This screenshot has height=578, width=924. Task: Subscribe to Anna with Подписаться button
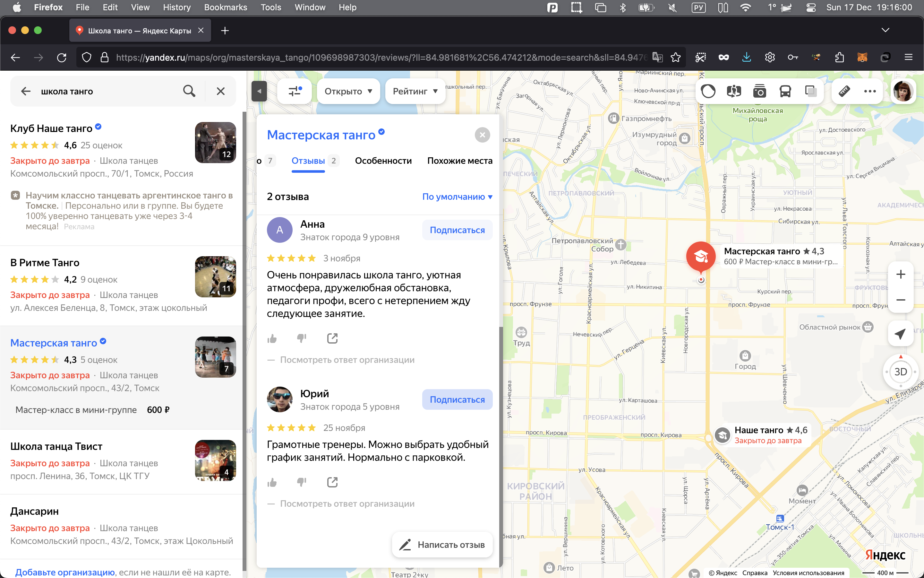(457, 230)
